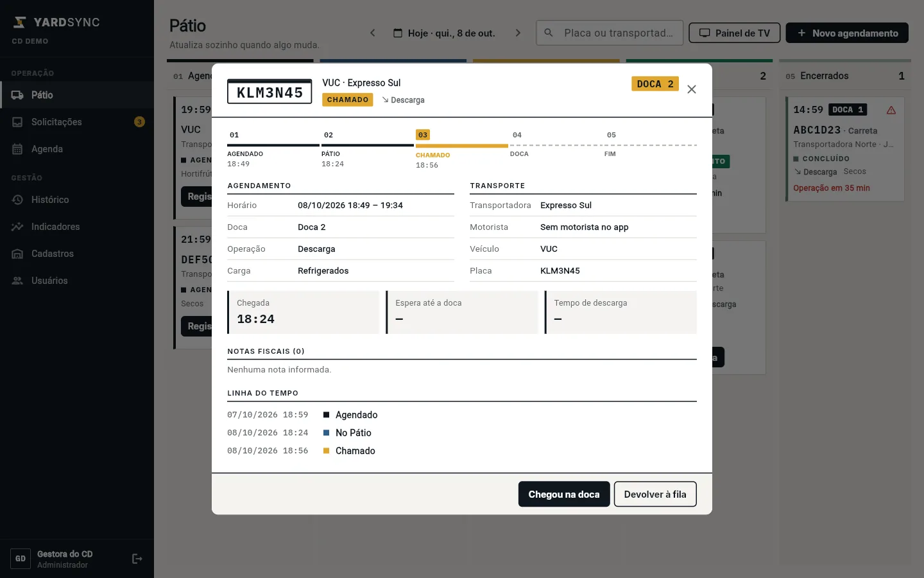
Task: Click the GD user avatar
Action: coord(21,559)
